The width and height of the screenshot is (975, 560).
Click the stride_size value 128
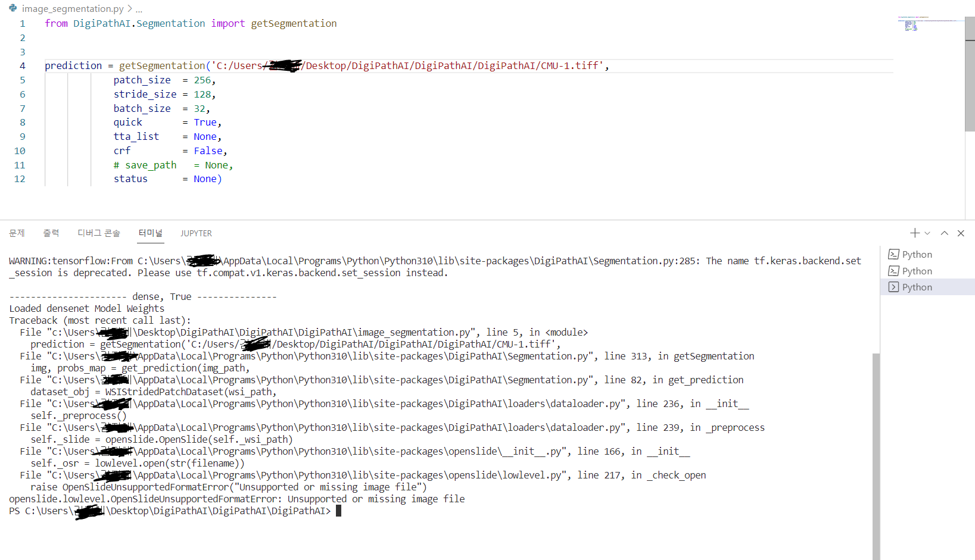coord(202,95)
